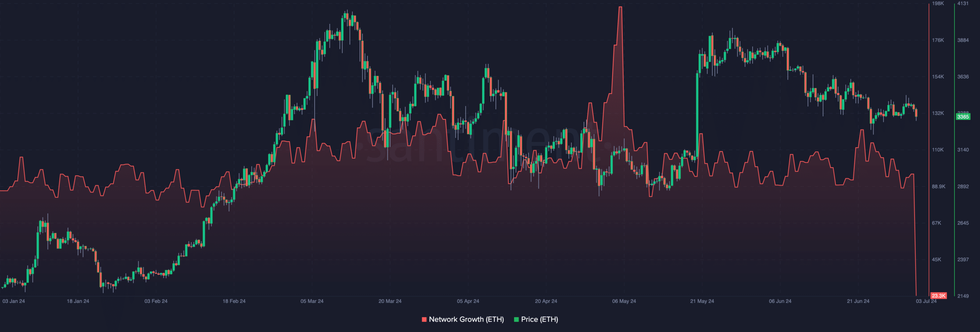Click the 4131 price axis value
The image size is (980, 332).
pos(963,3)
